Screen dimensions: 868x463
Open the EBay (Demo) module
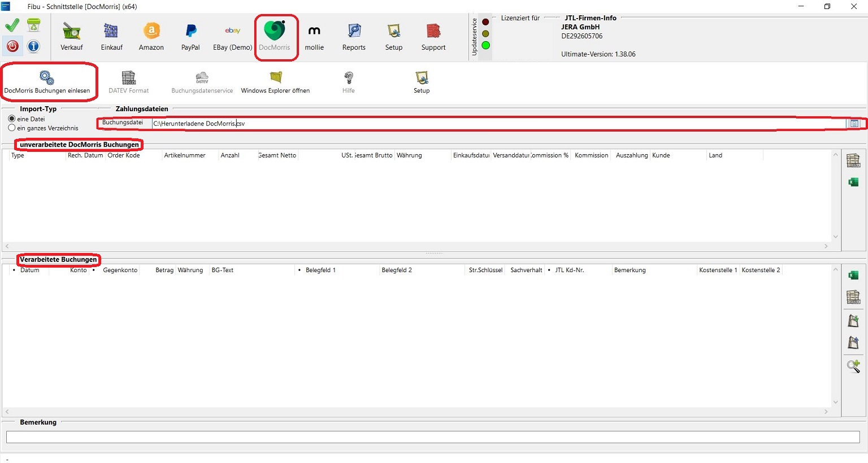[x=232, y=37]
